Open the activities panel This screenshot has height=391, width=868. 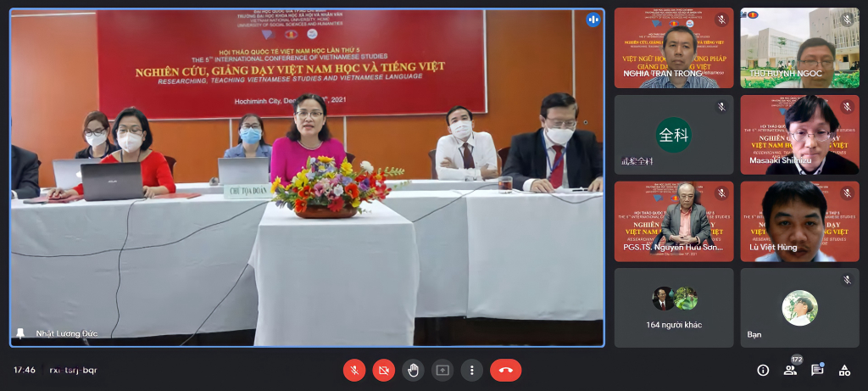[x=844, y=371]
